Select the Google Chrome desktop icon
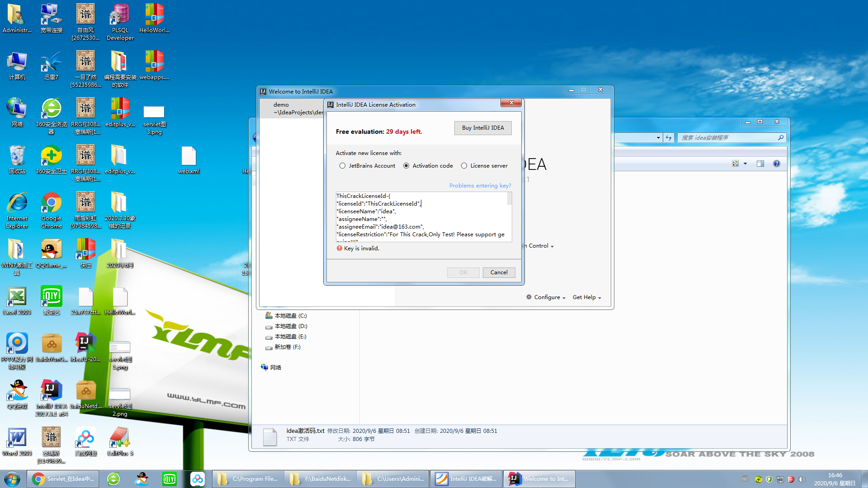 (x=52, y=211)
